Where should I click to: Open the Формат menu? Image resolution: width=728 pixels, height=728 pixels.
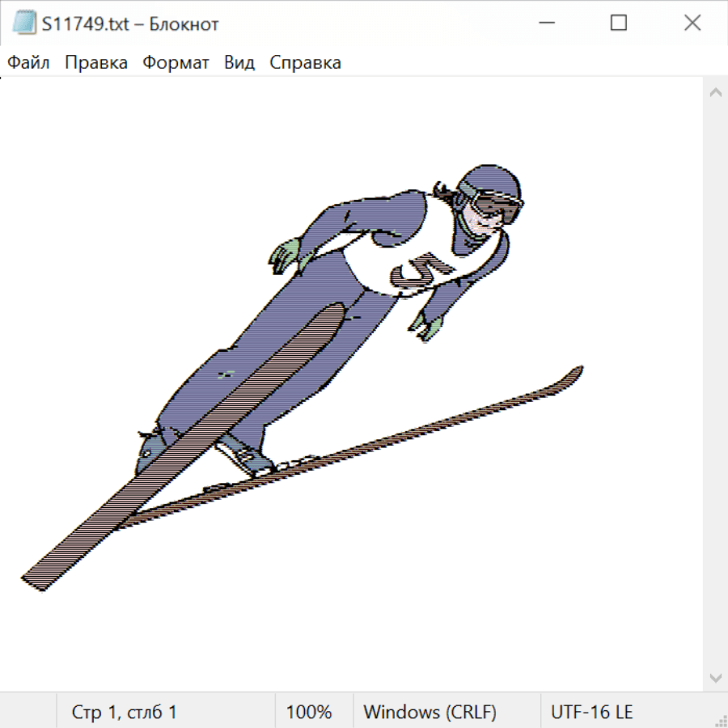tap(176, 63)
